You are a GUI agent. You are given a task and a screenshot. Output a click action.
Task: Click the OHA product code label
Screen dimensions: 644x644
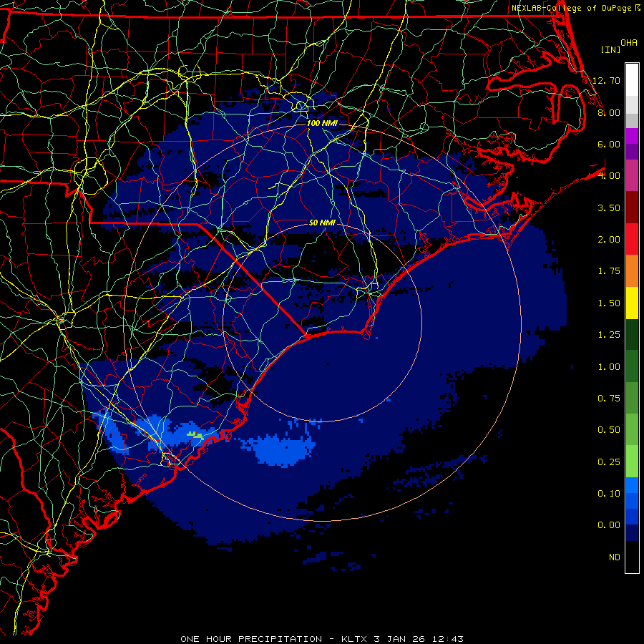pyautogui.click(x=629, y=43)
